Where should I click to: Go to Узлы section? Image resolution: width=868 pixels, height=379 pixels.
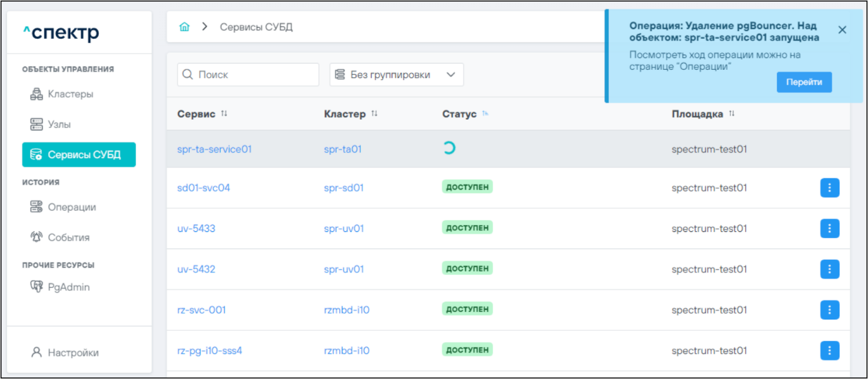[59, 124]
